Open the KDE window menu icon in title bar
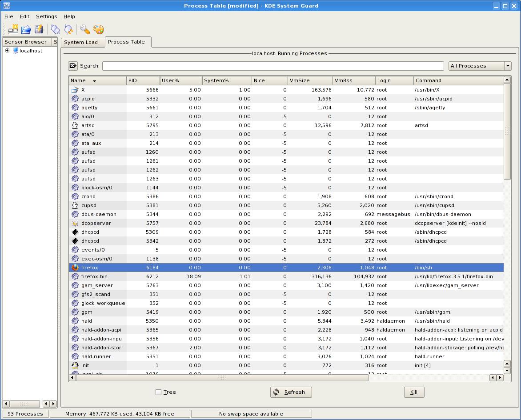The height and width of the screenshot is (420, 521). [x=6, y=6]
